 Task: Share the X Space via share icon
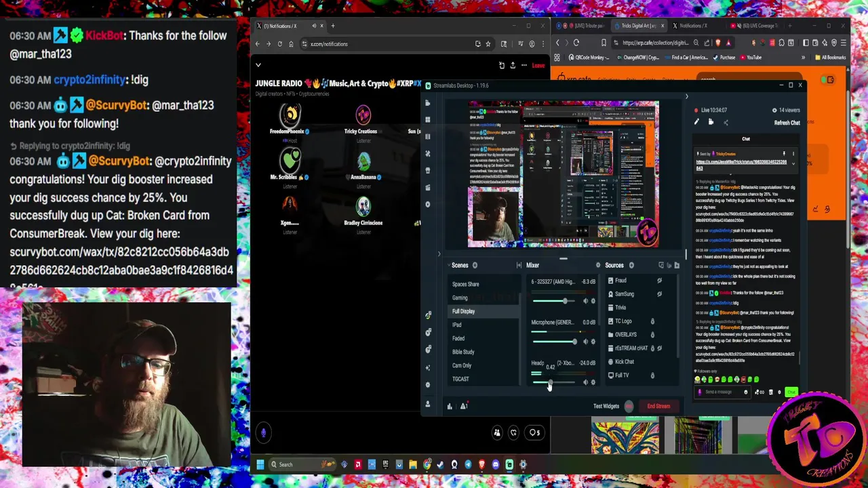click(513, 65)
